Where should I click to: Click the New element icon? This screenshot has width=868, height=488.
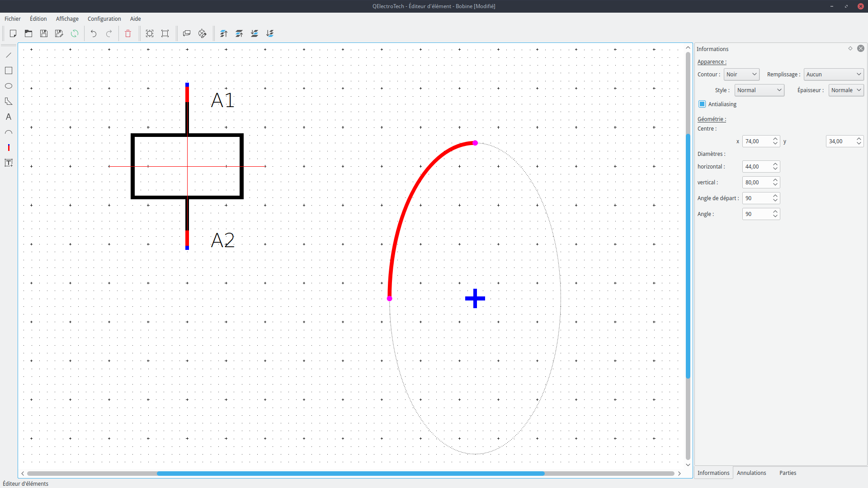pyautogui.click(x=13, y=33)
